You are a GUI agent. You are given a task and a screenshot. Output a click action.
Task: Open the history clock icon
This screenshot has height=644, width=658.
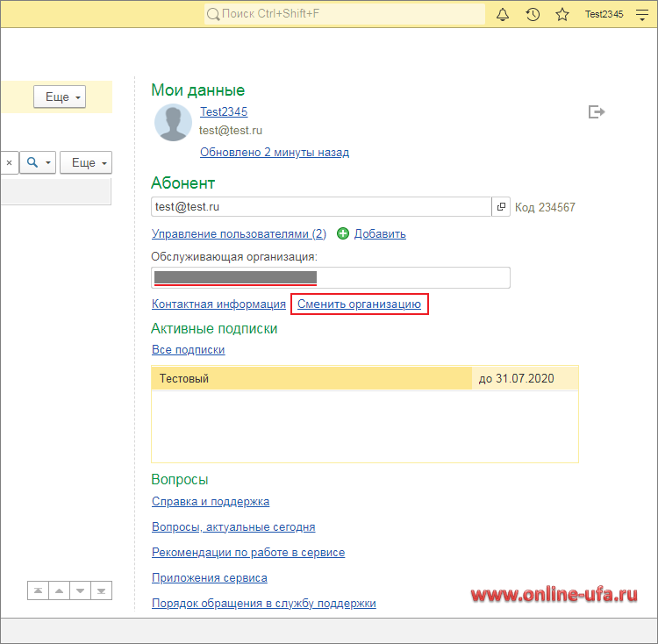(533, 15)
